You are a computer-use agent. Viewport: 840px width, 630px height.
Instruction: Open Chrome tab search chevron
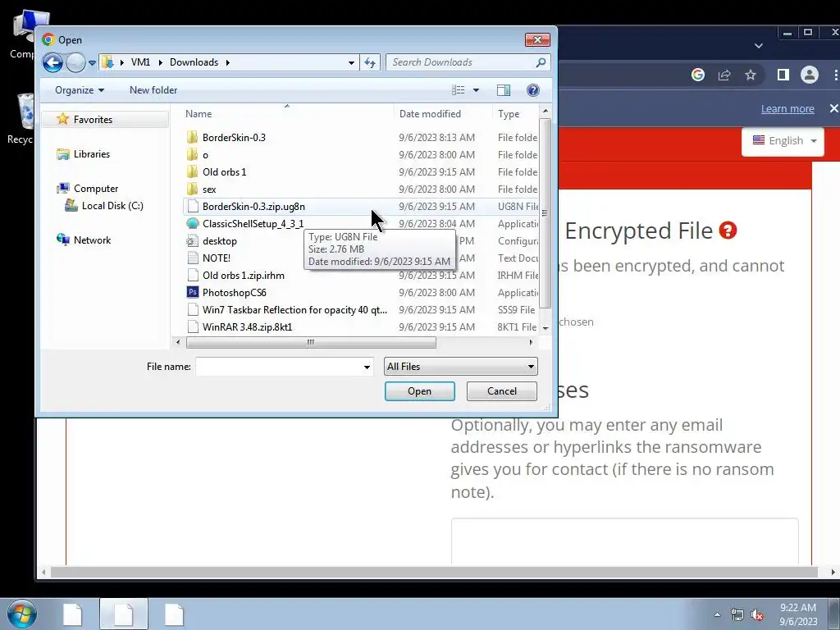759,46
